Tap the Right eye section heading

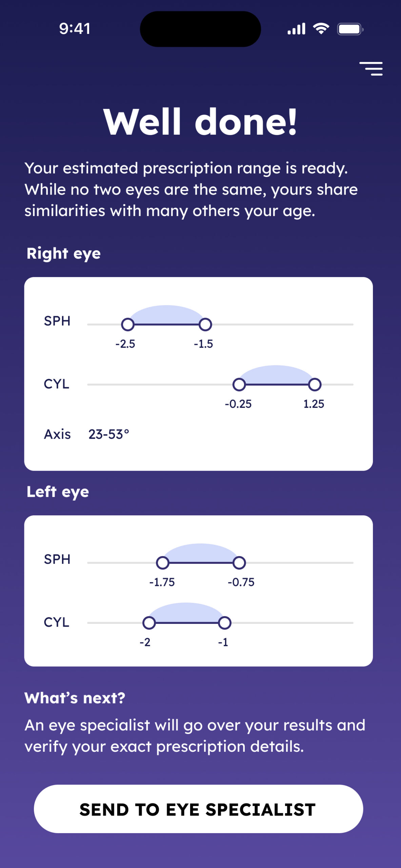[64, 254]
